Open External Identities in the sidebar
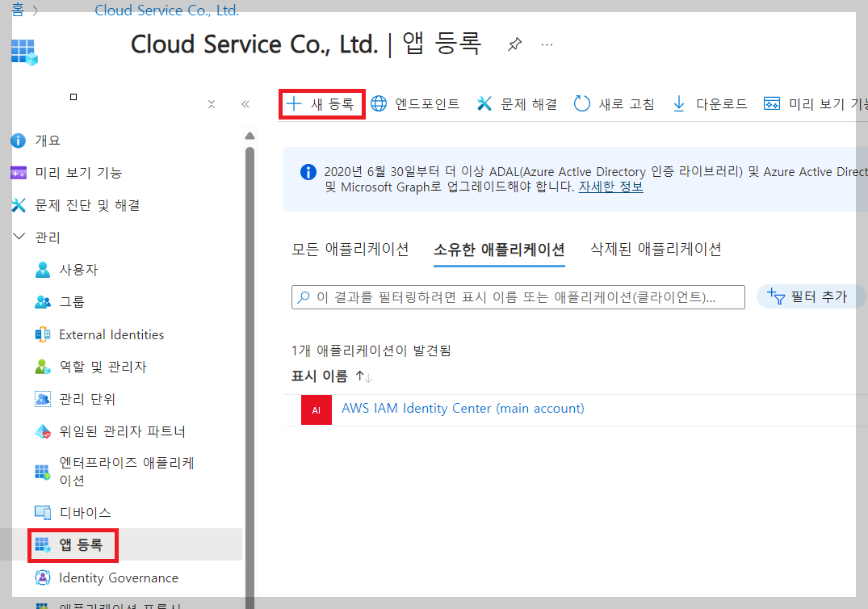This screenshot has width=868, height=609. (111, 334)
